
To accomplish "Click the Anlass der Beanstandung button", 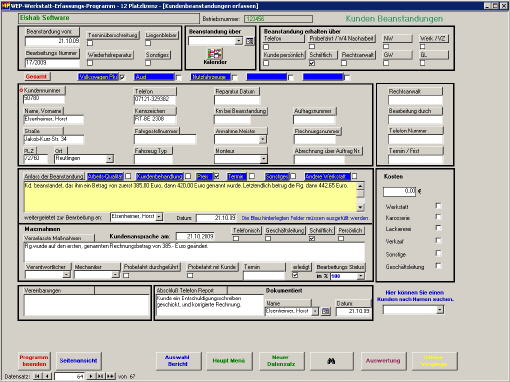I will [x=54, y=176].
